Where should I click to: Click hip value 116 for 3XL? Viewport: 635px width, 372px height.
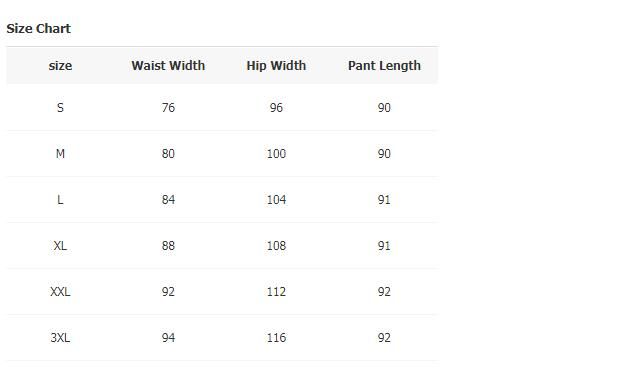point(276,338)
